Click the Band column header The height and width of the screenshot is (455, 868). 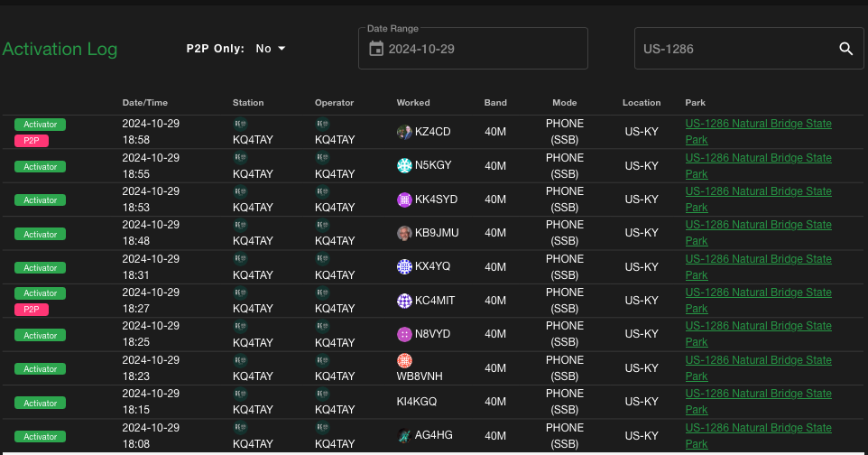(x=495, y=103)
